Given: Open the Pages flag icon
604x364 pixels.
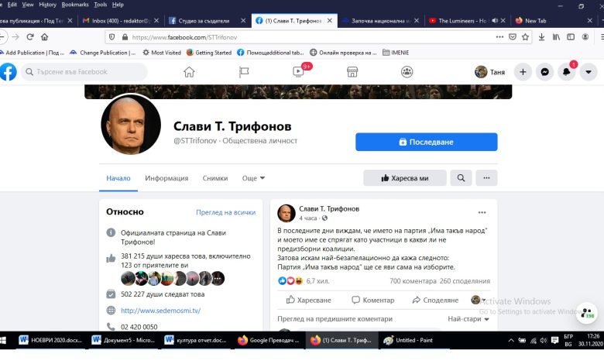Looking at the screenshot, I should (244, 72).
